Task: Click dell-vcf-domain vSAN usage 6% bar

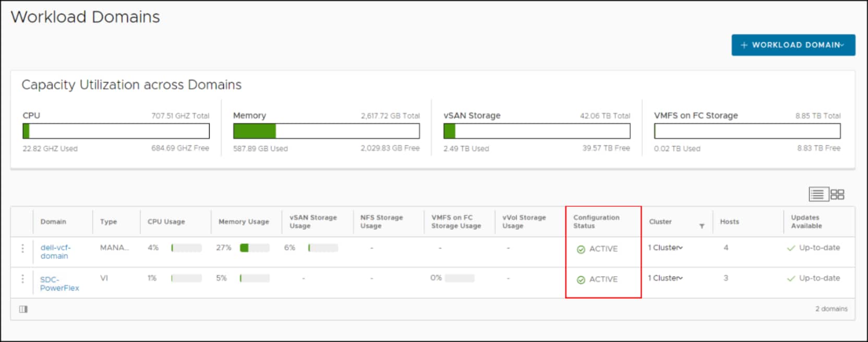Action: [323, 248]
